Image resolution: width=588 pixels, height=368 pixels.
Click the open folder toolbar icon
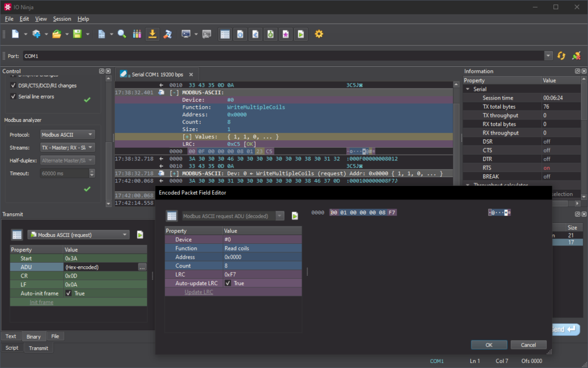click(x=56, y=34)
